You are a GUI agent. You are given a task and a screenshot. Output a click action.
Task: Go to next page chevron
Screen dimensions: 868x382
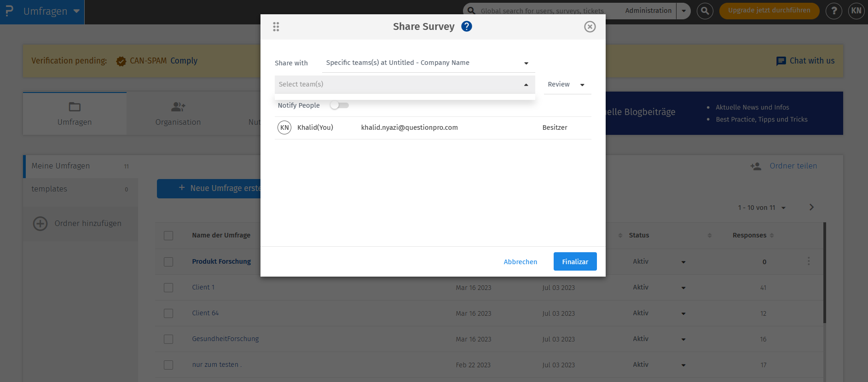click(x=811, y=207)
